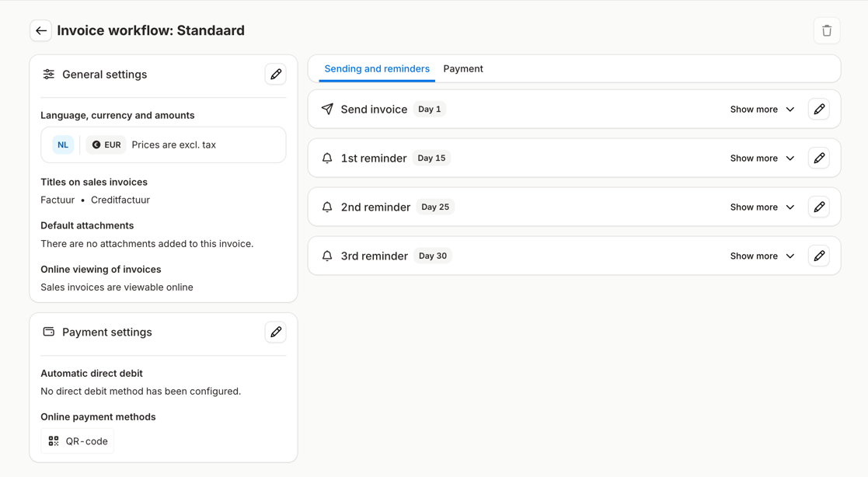This screenshot has width=868, height=477.
Task: Edit General settings with pencil icon
Action: pyautogui.click(x=275, y=75)
